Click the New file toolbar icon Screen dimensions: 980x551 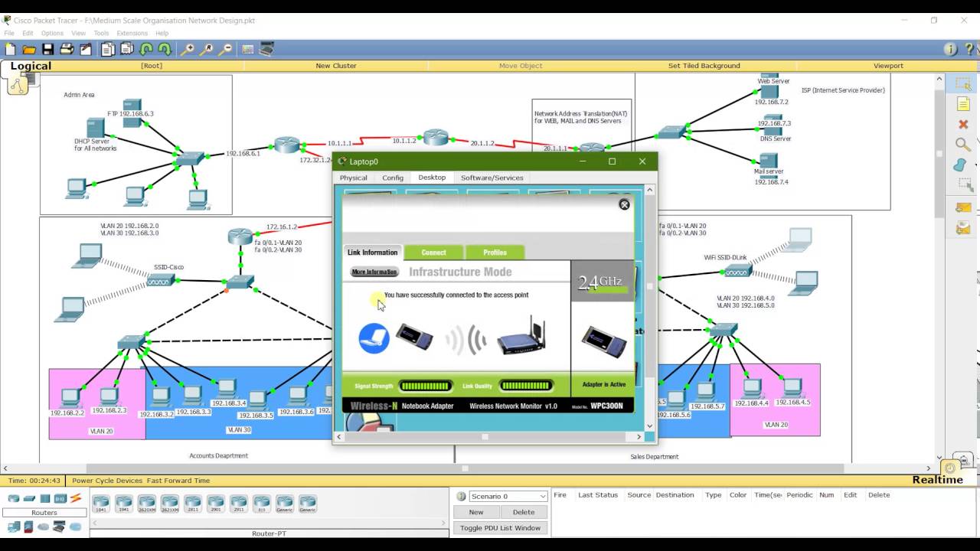coord(10,49)
